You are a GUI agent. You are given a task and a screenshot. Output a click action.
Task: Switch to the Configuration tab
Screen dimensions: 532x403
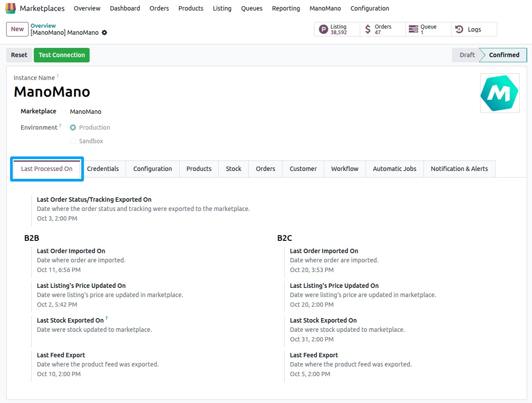pos(152,169)
